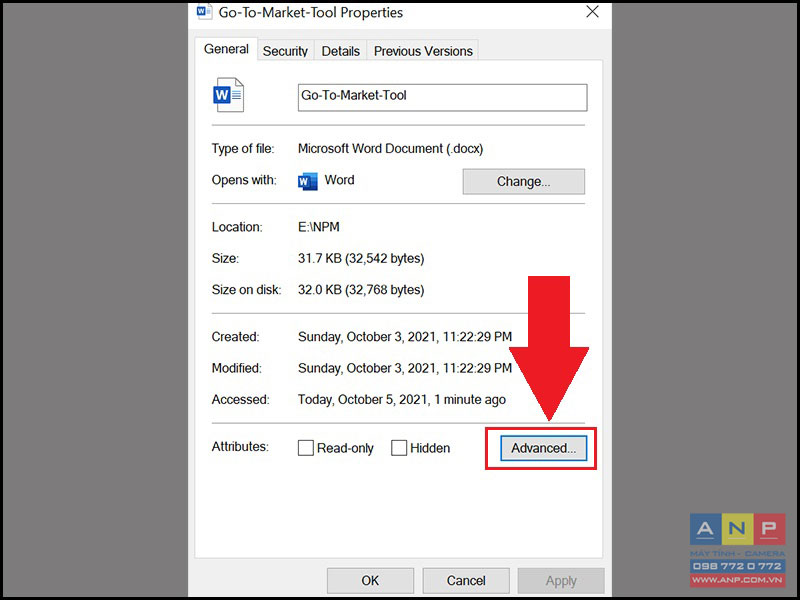Click the ANP logo watermark

pyautogui.click(x=737, y=529)
